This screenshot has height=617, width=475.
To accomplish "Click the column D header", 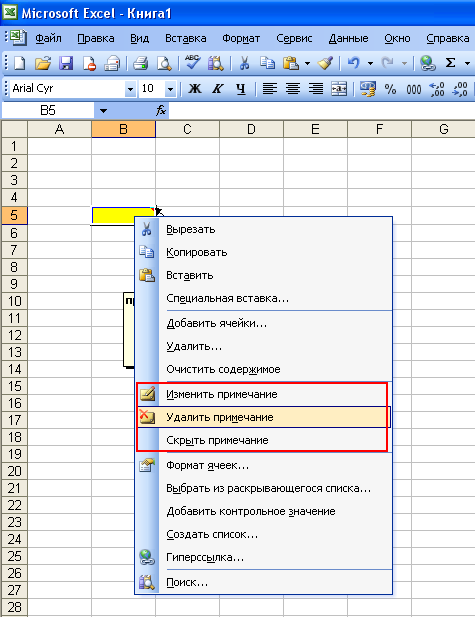I will tap(251, 129).
